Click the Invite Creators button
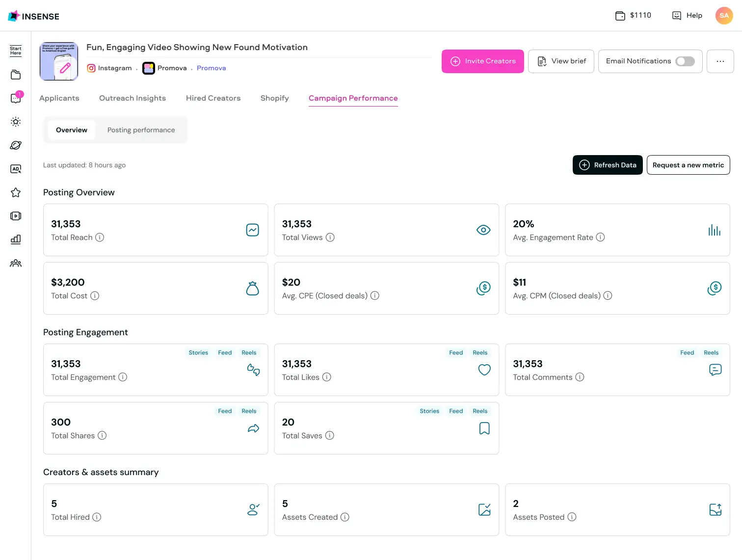The height and width of the screenshot is (560, 742). [x=483, y=61]
